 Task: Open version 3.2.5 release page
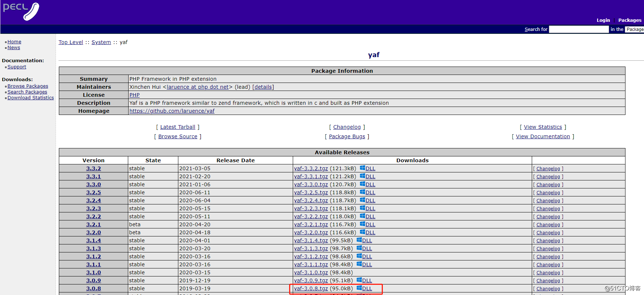[93, 192]
